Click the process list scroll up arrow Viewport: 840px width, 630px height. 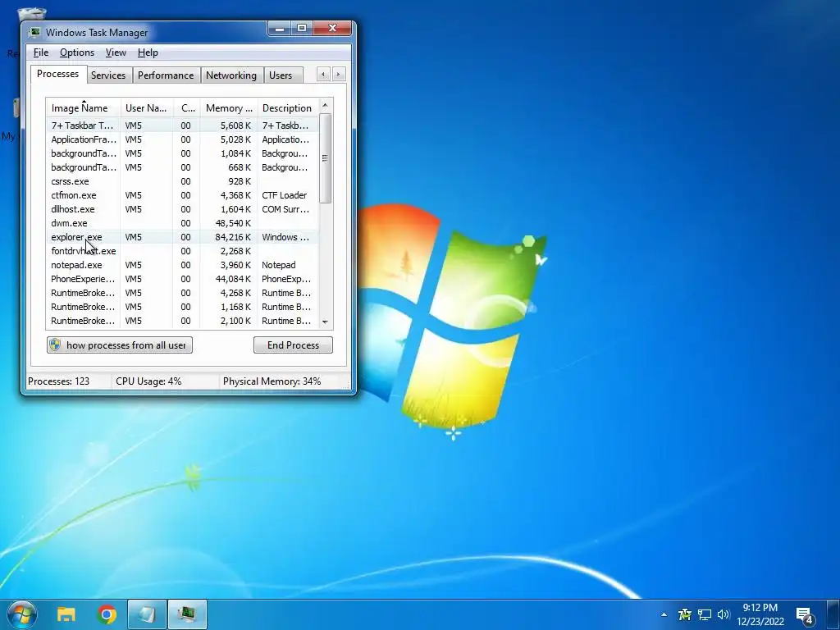(x=325, y=105)
